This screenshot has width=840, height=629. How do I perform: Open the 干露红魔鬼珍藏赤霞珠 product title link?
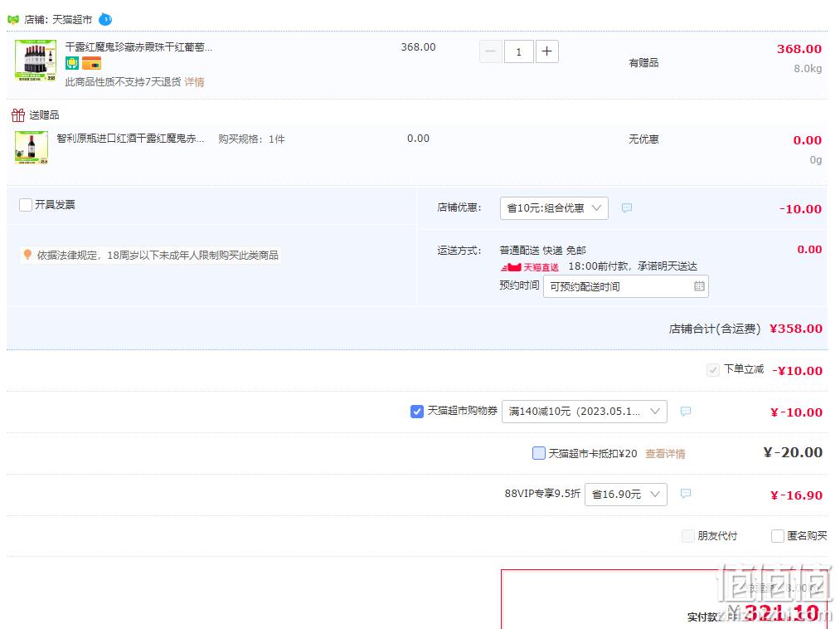pyautogui.click(x=138, y=47)
